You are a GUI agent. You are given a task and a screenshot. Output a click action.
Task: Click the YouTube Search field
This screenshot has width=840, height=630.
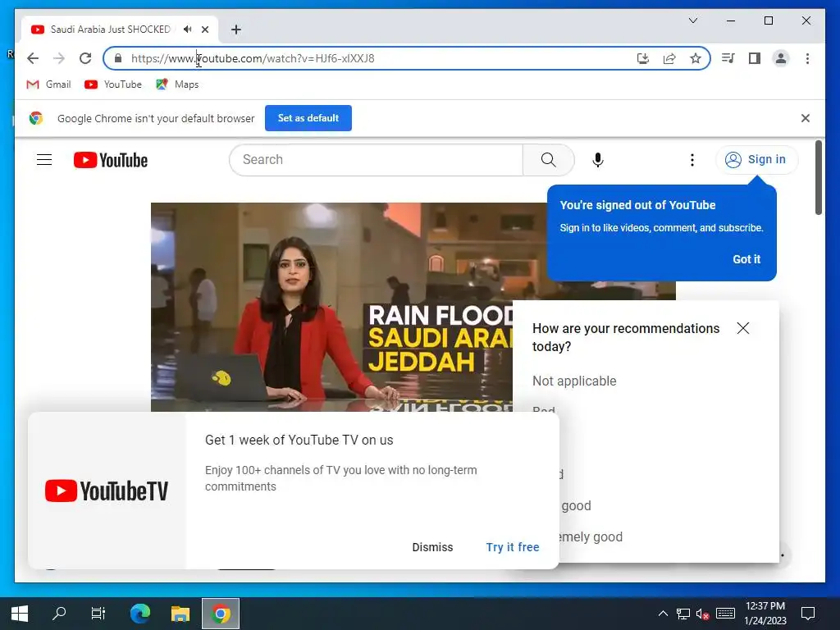click(376, 160)
